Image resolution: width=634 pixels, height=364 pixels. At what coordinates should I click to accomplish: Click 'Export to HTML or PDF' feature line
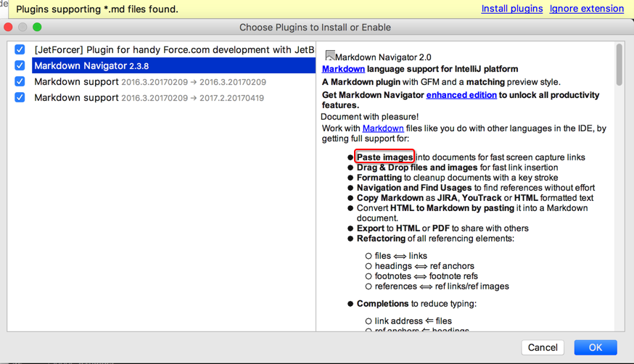pyautogui.click(x=442, y=228)
